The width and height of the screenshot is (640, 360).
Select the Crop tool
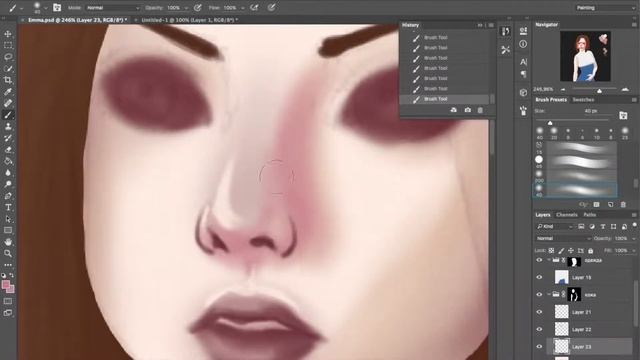coord(8,80)
